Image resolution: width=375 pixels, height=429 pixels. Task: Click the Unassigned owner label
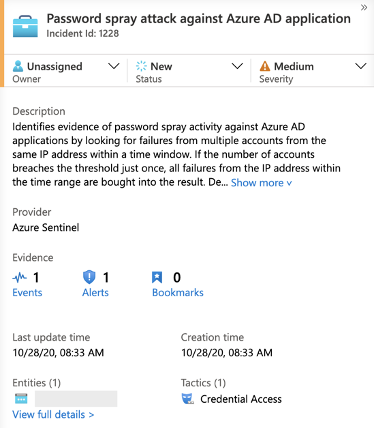coord(55,66)
